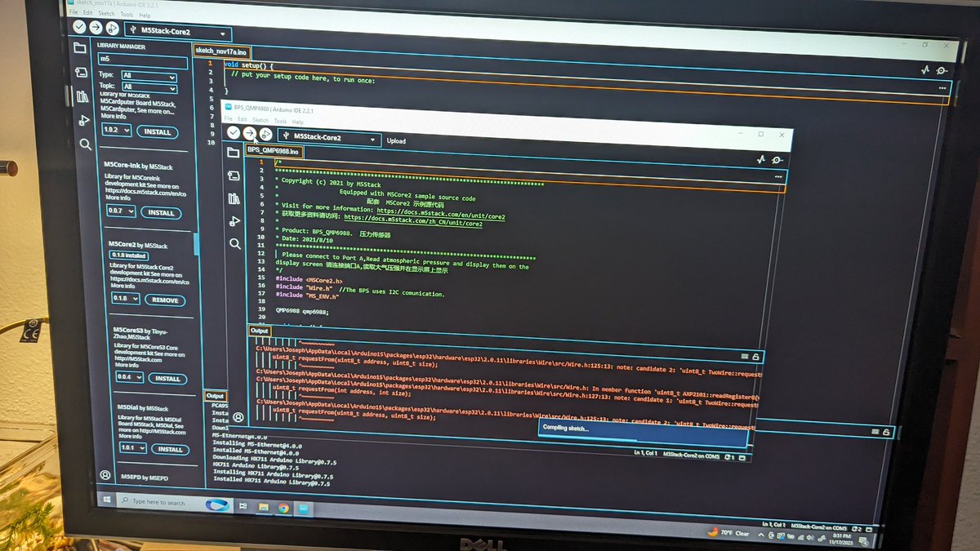Clear output icon in BPS_QMP6988 Output panel
This screenshot has width=980, height=551.
744,357
